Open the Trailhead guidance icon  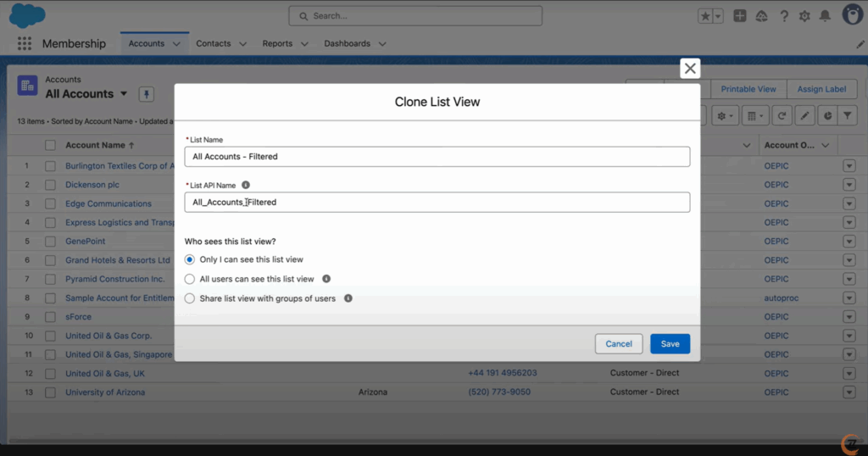click(x=762, y=16)
